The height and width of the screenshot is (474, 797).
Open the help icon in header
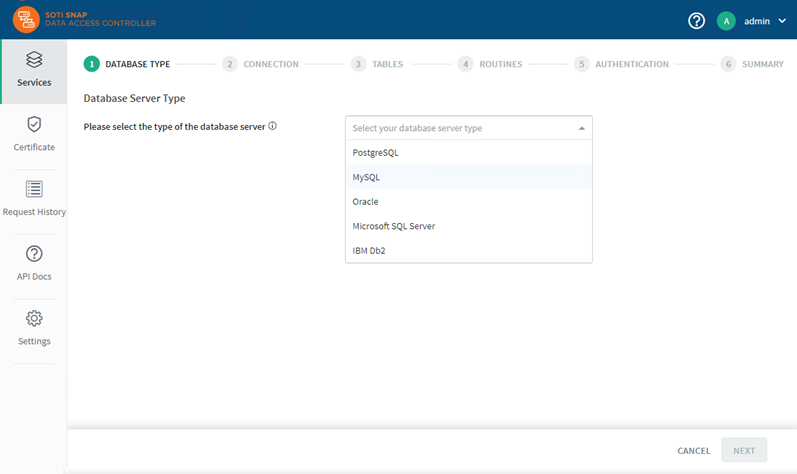pos(696,21)
